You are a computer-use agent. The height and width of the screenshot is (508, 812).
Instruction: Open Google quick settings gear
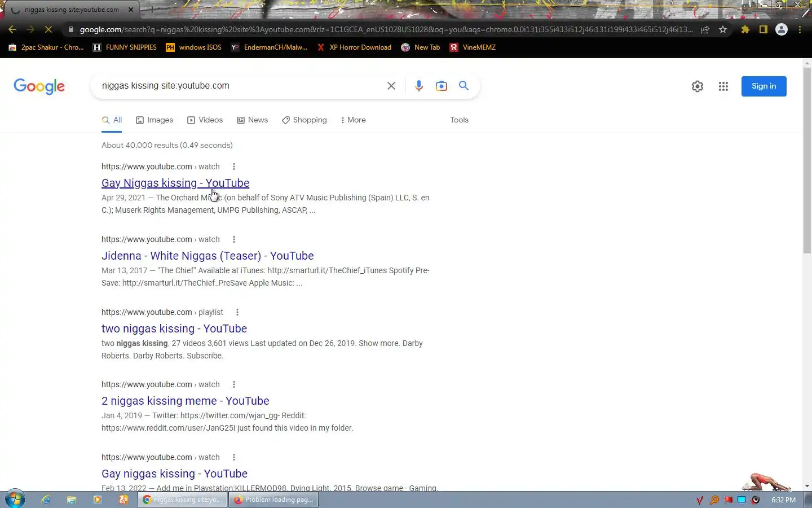(x=698, y=86)
